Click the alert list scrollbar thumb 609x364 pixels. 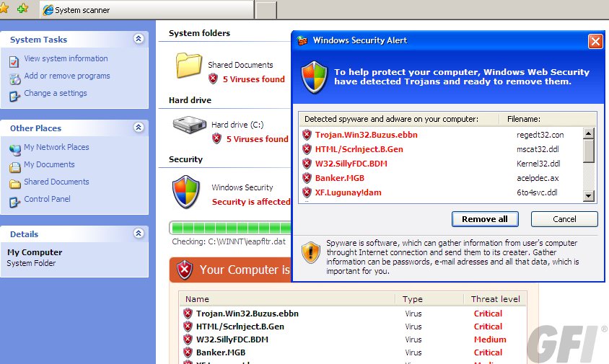coord(589,151)
